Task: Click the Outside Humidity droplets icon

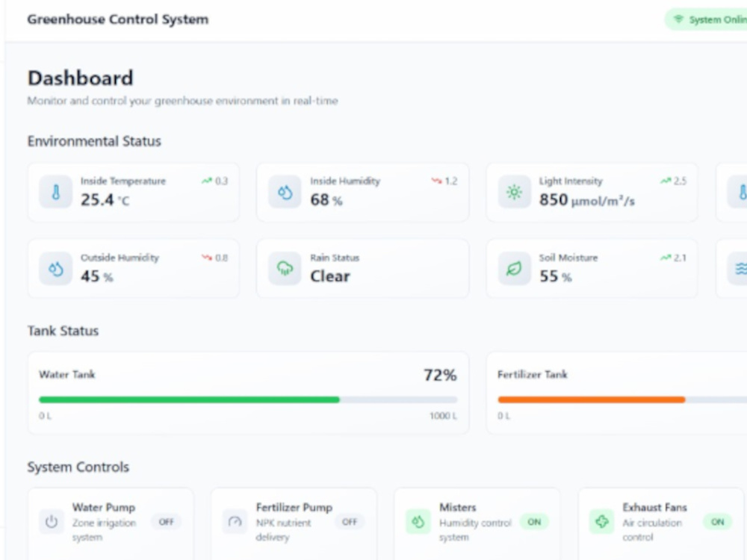Action: 56,269
